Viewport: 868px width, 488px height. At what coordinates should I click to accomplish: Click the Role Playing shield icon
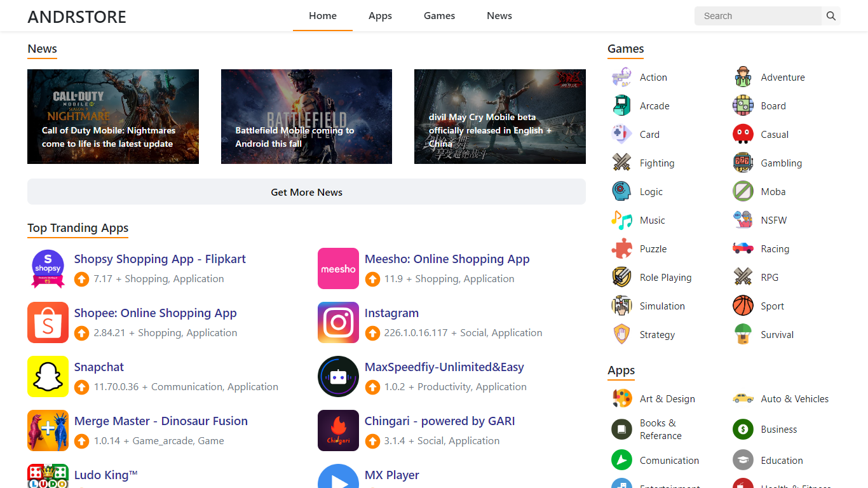coord(621,277)
